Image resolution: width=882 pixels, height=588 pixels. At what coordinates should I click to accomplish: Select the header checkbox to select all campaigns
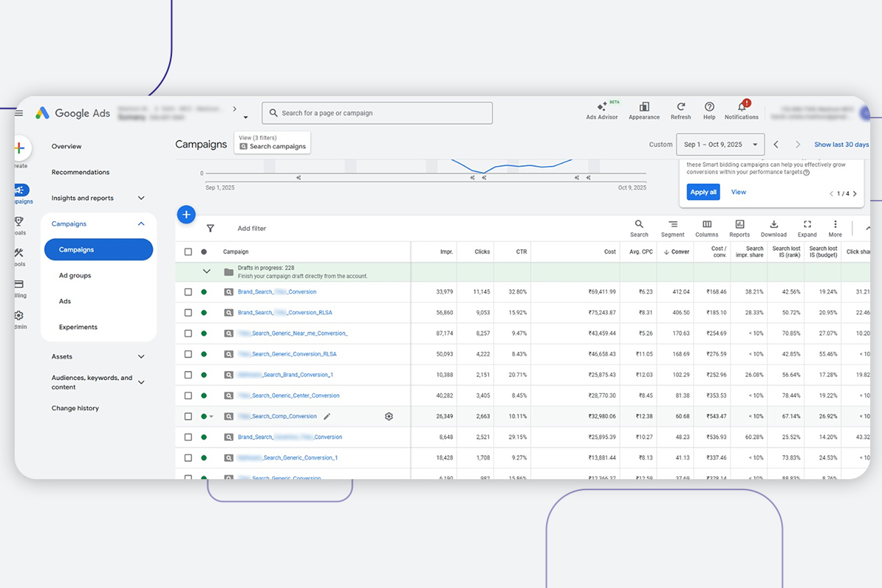tap(188, 251)
